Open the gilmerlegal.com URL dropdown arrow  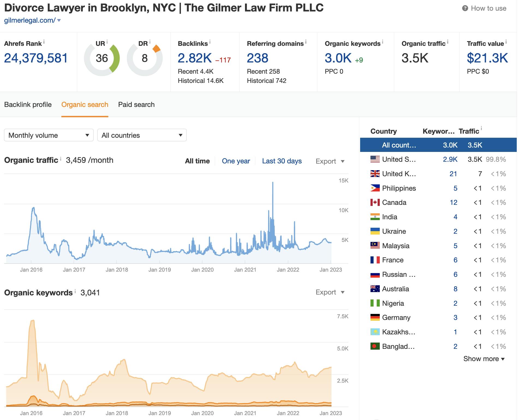point(59,20)
